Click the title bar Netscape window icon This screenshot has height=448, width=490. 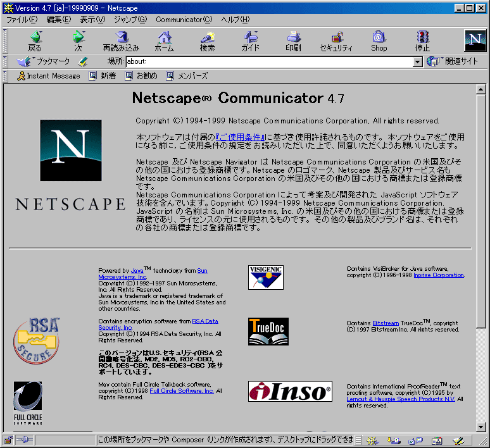click(x=8, y=8)
